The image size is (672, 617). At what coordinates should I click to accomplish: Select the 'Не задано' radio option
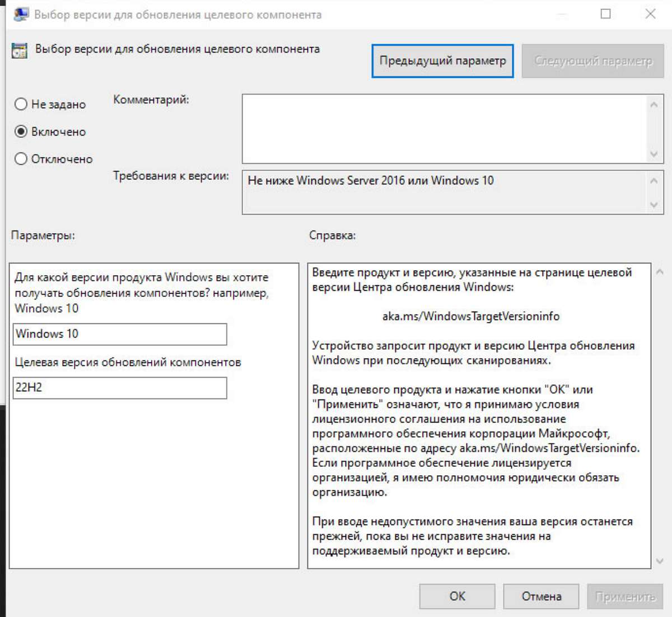coord(21,104)
